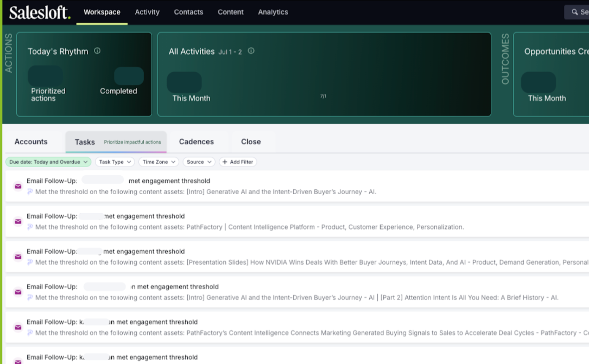This screenshot has height=364, width=589.
Task: Click PathFactory icon before Content Intelligence Platform line
Action: pos(30,227)
